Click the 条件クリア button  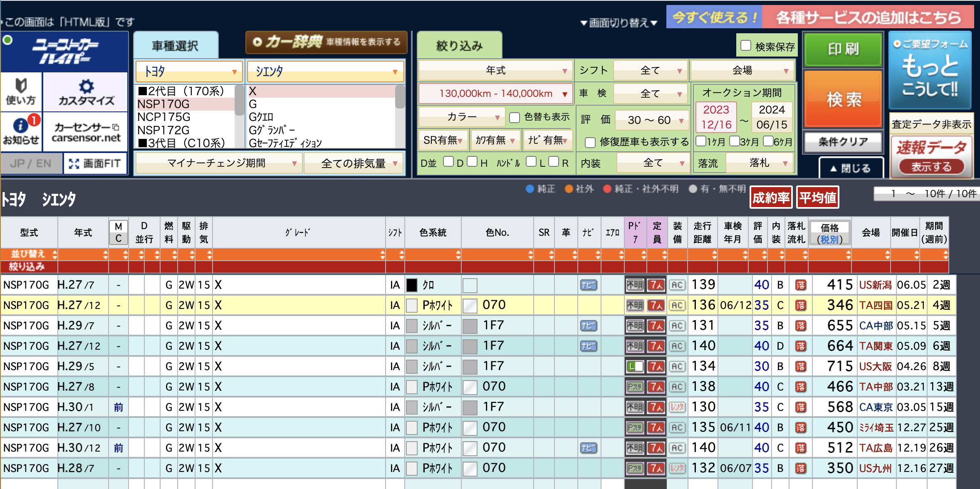coord(843,142)
